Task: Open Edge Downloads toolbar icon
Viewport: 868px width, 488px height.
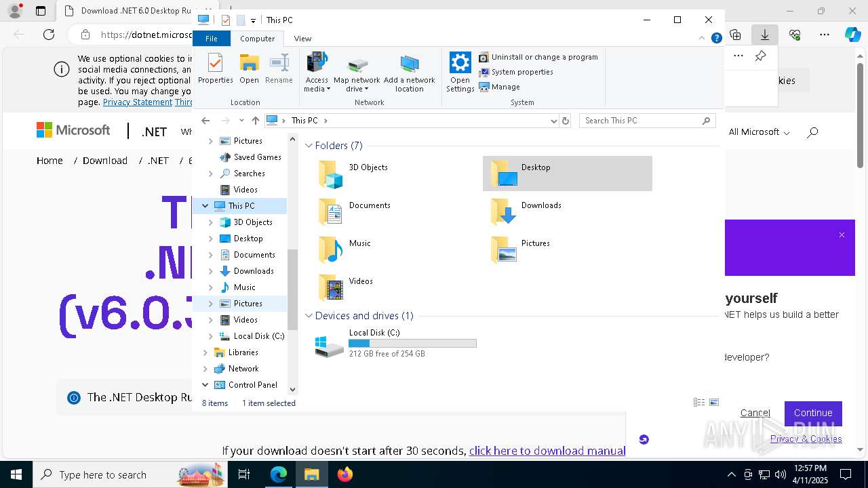Action: point(765,35)
